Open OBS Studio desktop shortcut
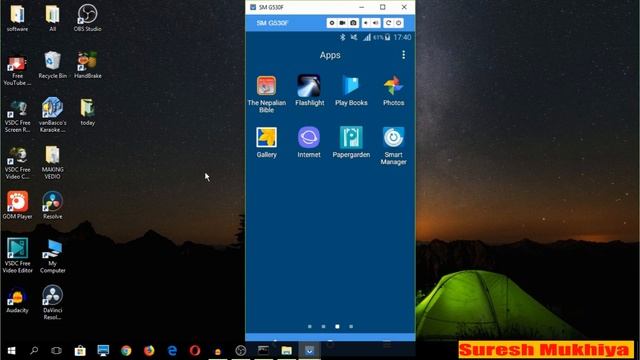 point(87,18)
